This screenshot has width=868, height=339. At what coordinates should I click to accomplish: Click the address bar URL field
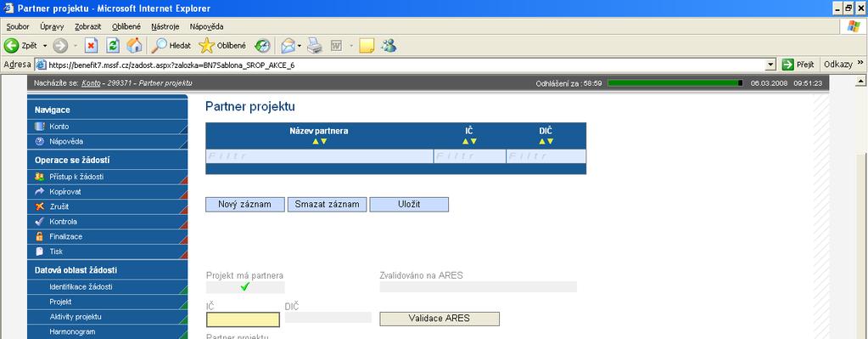point(406,65)
